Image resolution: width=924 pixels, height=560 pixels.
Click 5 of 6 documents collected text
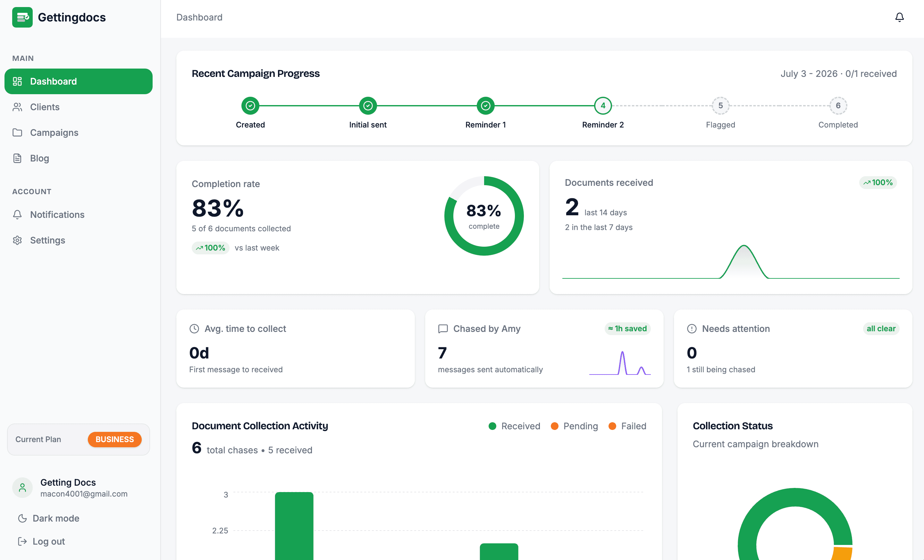(x=241, y=229)
